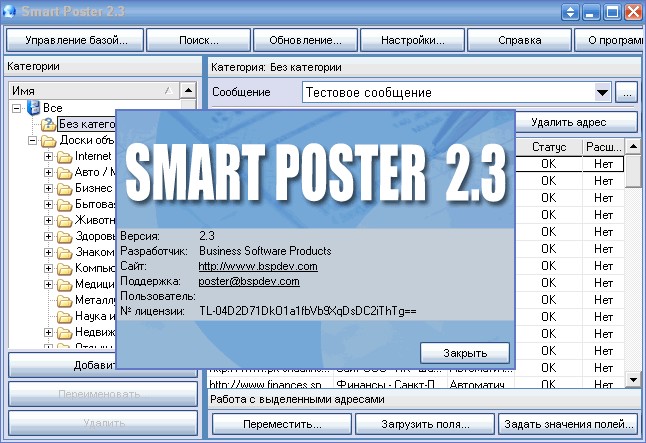Click the Знакомства folder icon
Screen dimensions: 646x443
click(x=64, y=253)
